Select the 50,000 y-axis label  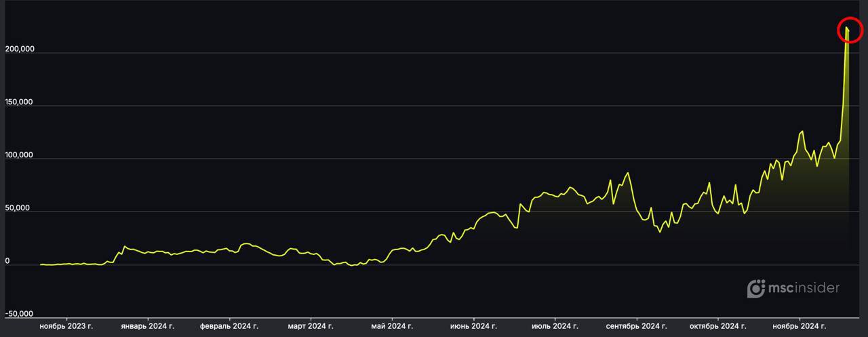tap(20, 209)
